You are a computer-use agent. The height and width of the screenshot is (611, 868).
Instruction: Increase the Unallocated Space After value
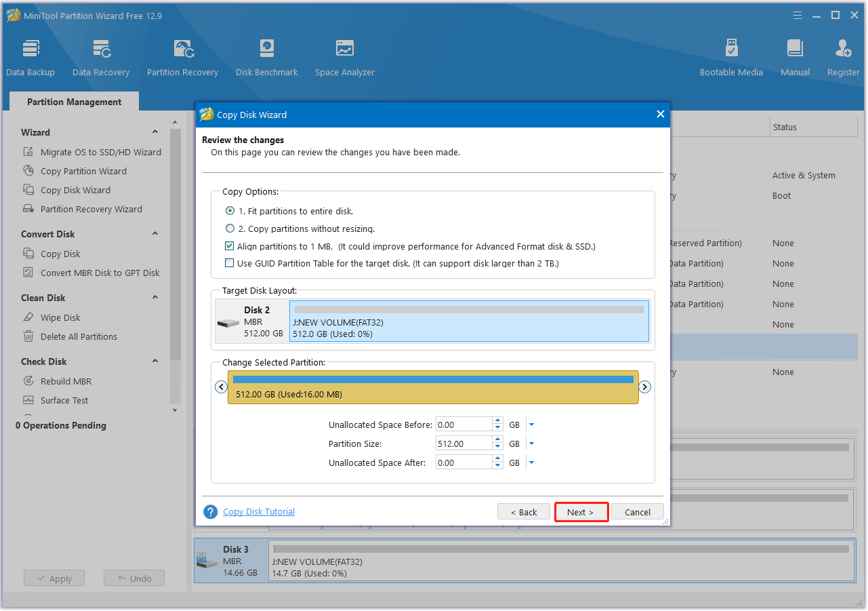click(x=497, y=459)
